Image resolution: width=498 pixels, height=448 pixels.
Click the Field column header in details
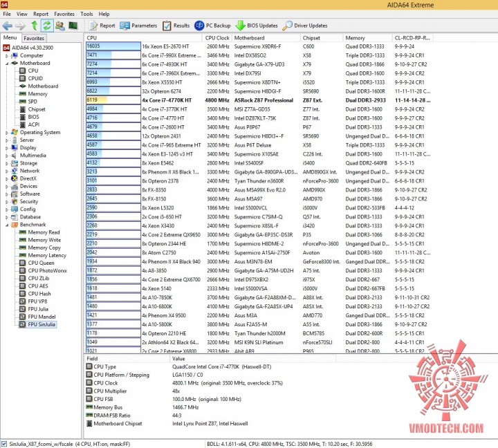pyautogui.click(x=127, y=359)
